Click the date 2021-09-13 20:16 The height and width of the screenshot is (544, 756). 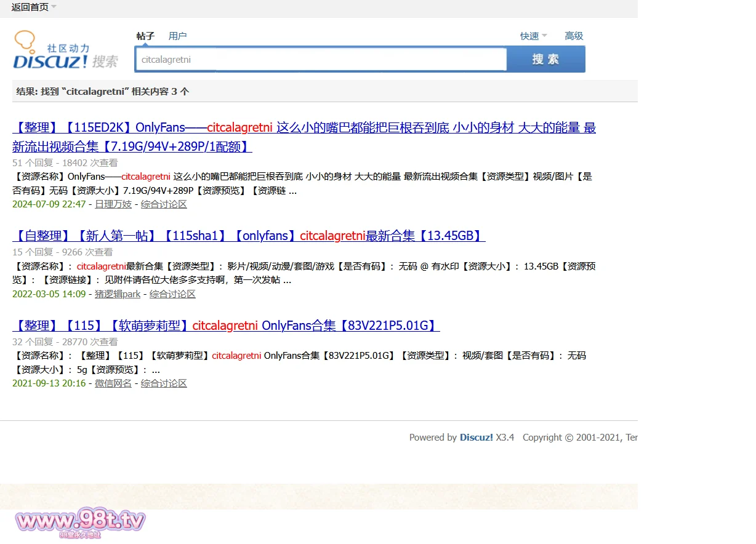coord(49,383)
